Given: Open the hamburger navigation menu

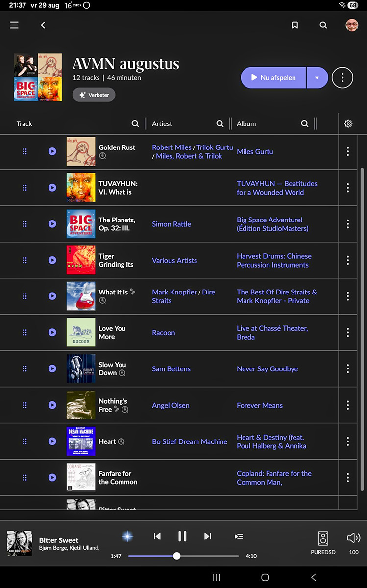Looking at the screenshot, I should pos(14,25).
